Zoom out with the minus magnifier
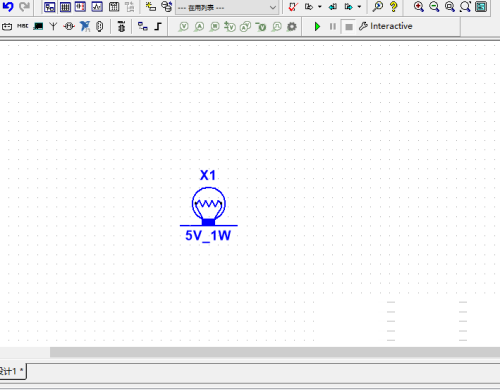Image resolution: width=500 pixels, height=392 pixels. tap(434, 7)
